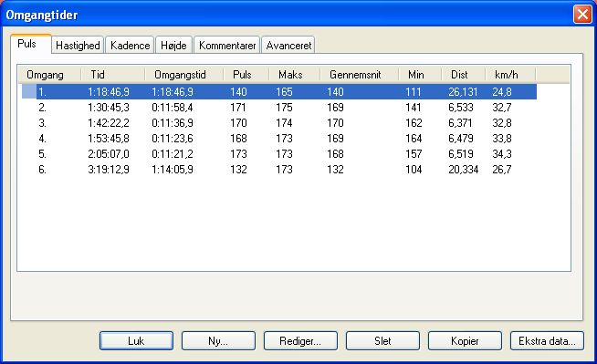Select lap row 4.
Viewport: 597px width, 364px height.
[279, 139]
